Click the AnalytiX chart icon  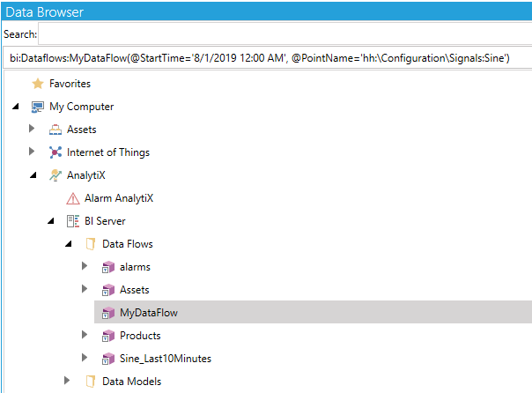tap(55, 175)
